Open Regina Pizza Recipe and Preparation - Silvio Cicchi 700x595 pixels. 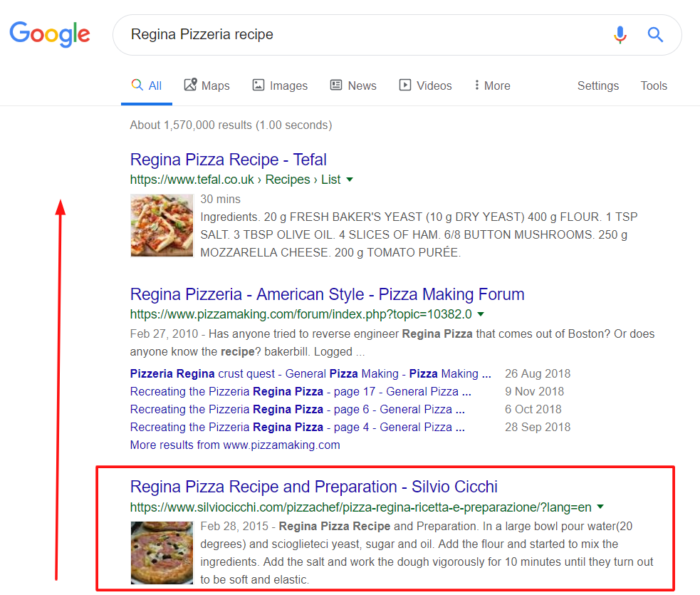313,487
